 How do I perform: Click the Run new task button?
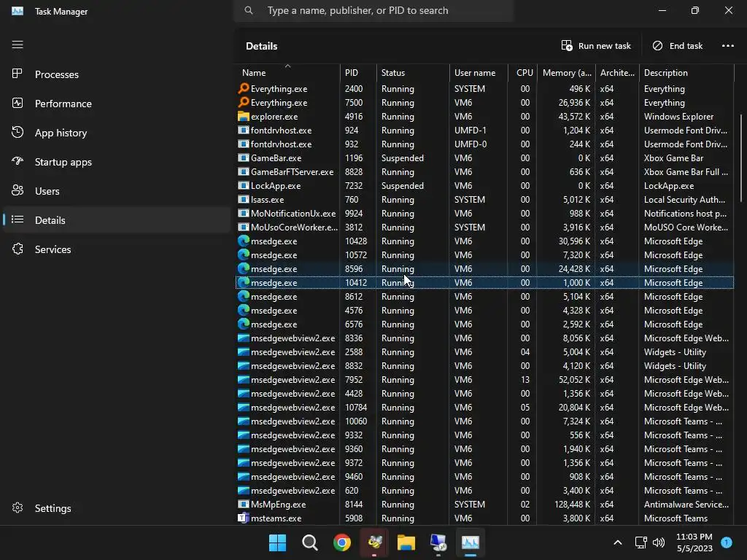pyautogui.click(x=595, y=46)
